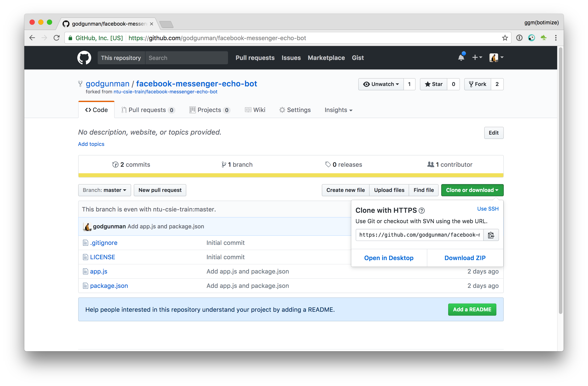View the 1 branch list
588x386 pixels.
pyautogui.click(x=237, y=165)
